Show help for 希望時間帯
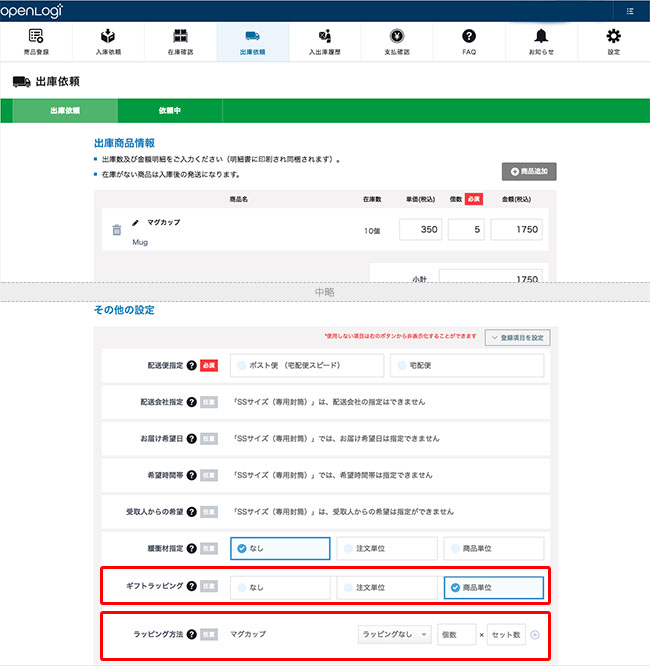650x666 pixels. [x=192, y=475]
